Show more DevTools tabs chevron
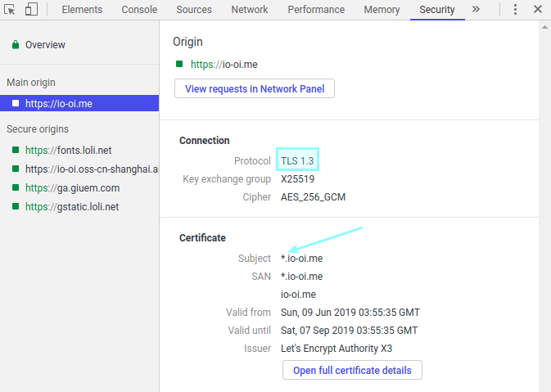 476,9
